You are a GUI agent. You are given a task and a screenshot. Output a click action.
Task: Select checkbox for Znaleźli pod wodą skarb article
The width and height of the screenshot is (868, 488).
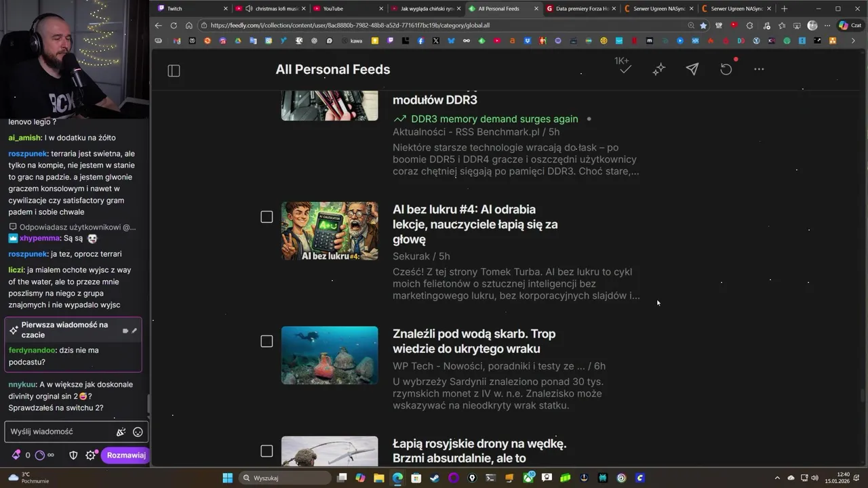coord(267,341)
